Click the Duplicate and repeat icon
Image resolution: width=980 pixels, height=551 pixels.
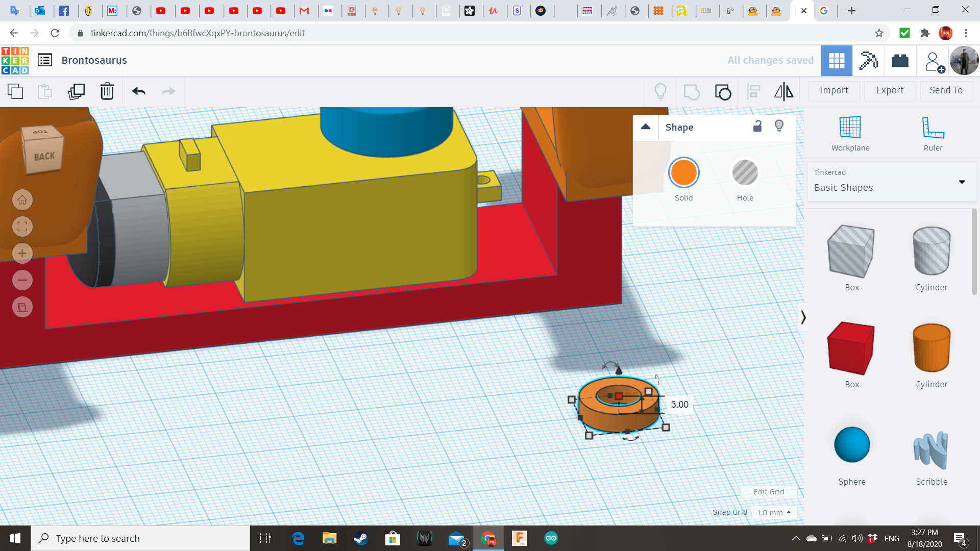click(77, 92)
